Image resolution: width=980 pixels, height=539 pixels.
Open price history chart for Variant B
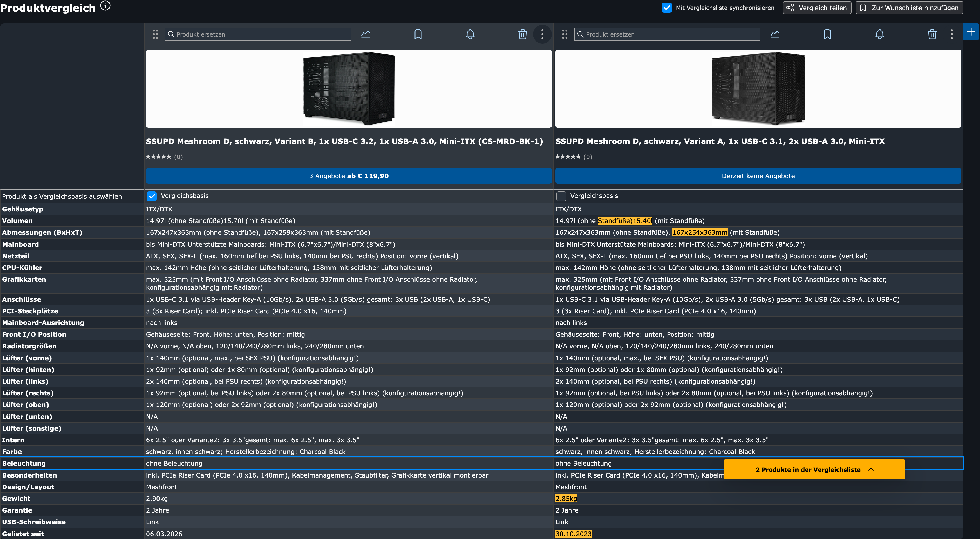click(366, 34)
